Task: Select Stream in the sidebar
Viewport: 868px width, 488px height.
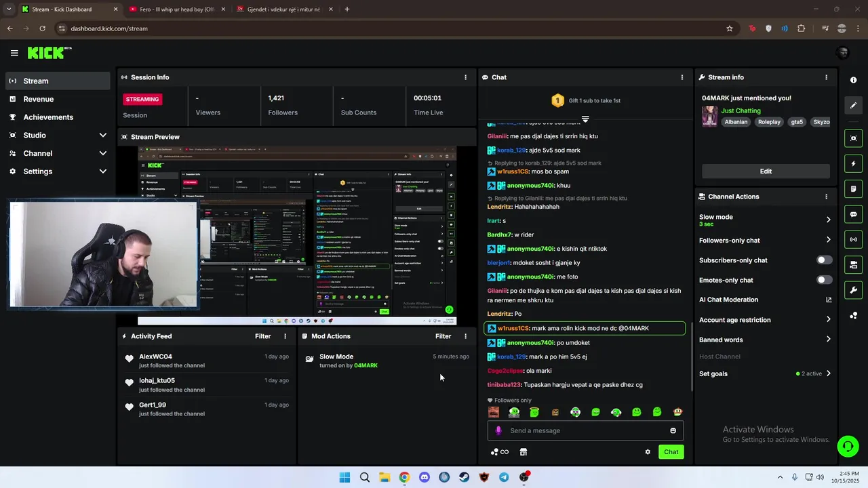Action: [x=58, y=81]
